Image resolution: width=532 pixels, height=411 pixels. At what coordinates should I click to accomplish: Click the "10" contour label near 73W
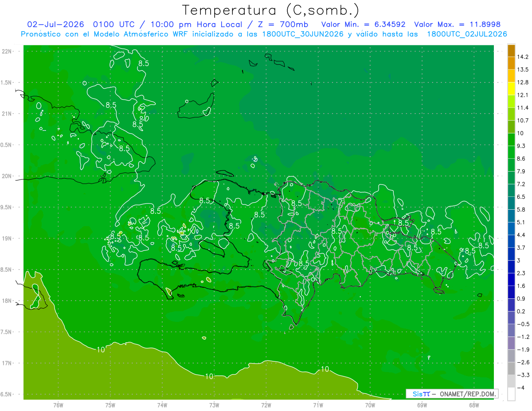[x=209, y=376]
